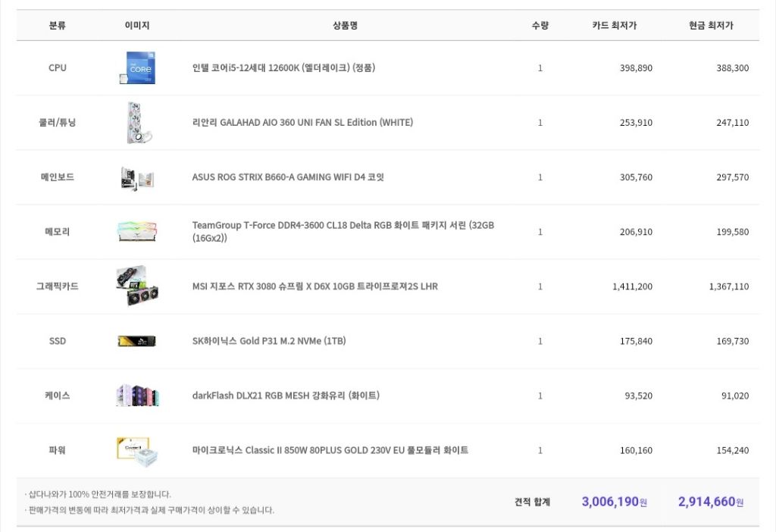
Task: Open the 인텔 코어i5-12세대 12600K product link
Action: click(x=283, y=68)
